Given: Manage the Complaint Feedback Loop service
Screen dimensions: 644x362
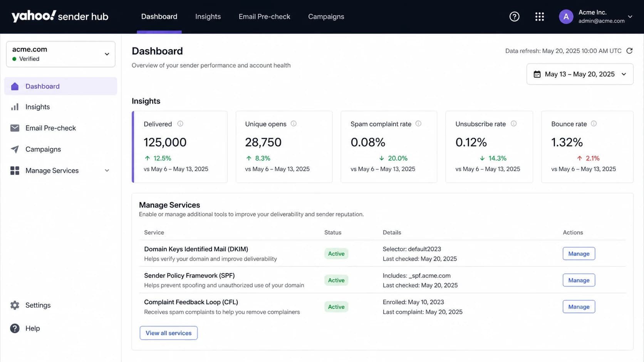Looking at the screenshot, I should coord(579,307).
